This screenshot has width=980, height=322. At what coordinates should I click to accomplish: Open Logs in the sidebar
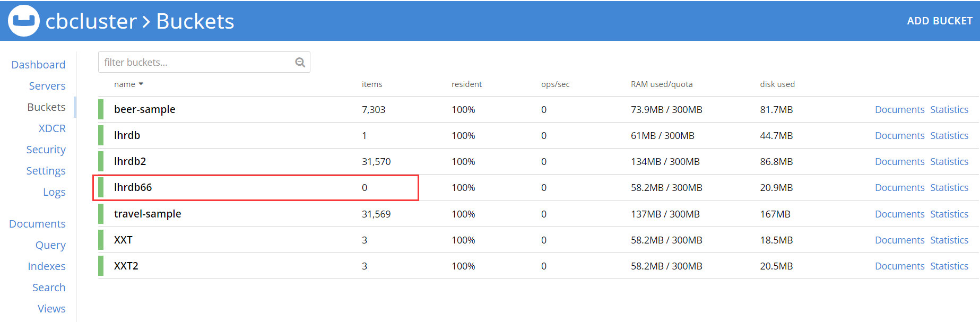coord(54,192)
